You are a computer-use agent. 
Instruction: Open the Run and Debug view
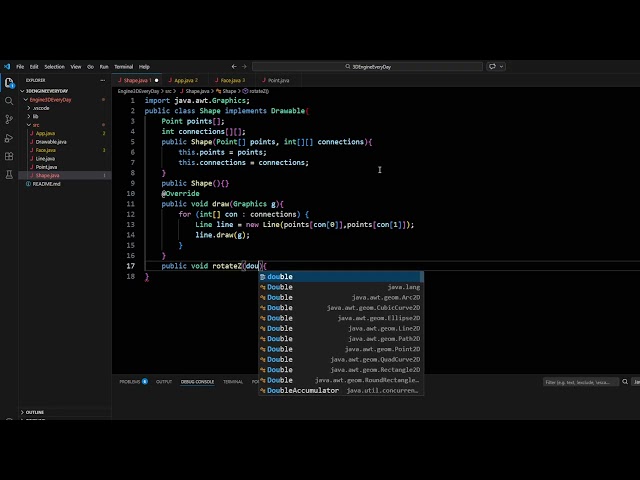9,138
